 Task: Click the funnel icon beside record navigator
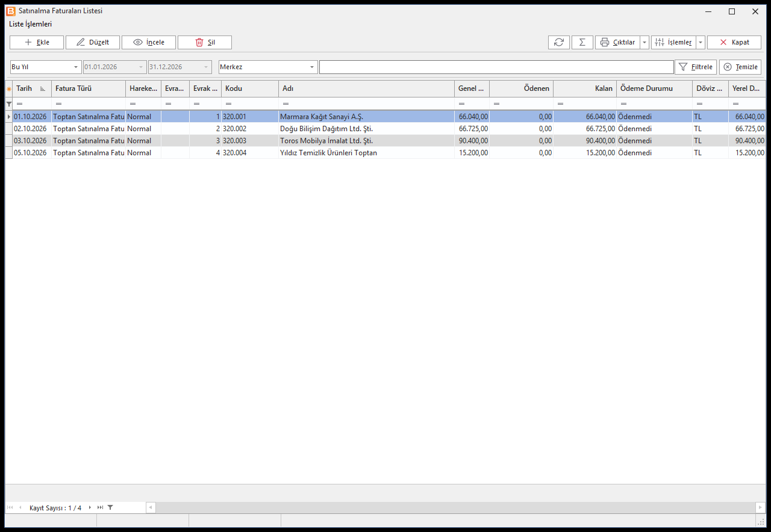tap(110, 507)
